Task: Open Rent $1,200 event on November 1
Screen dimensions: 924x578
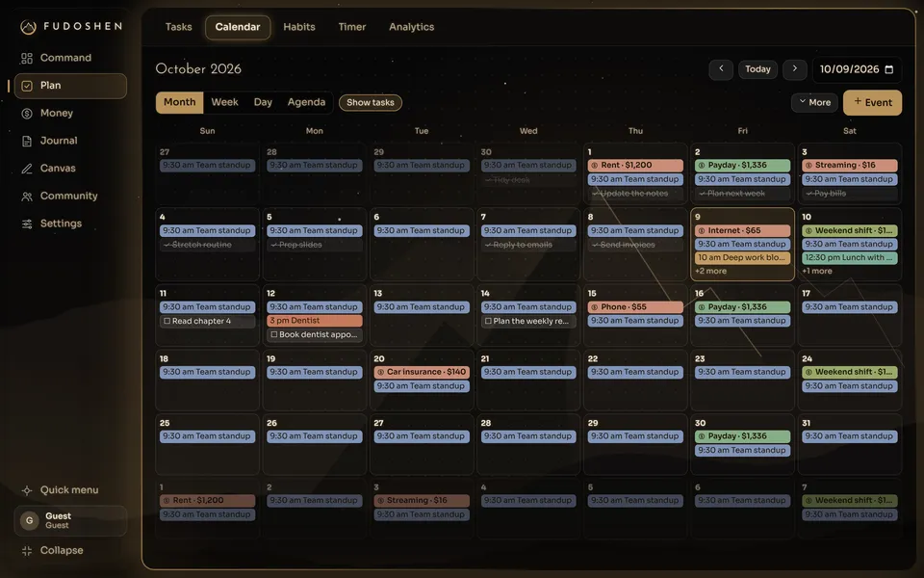Action: (208, 500)
